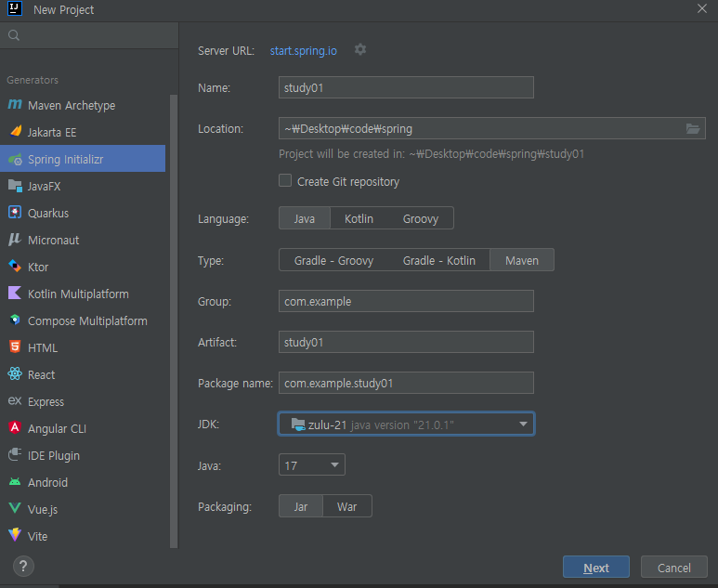Click the Android robot icon
Screen dimensions: 718x588
point(15,482)
